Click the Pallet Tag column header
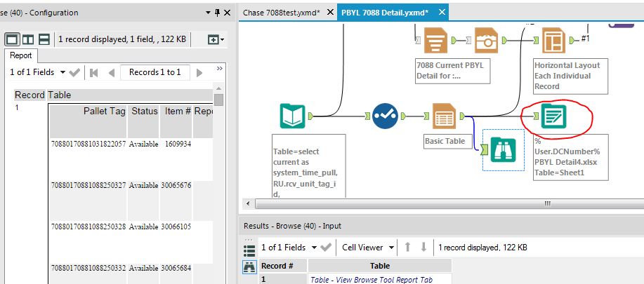644x284 pixels. click(x=88, y=121)
